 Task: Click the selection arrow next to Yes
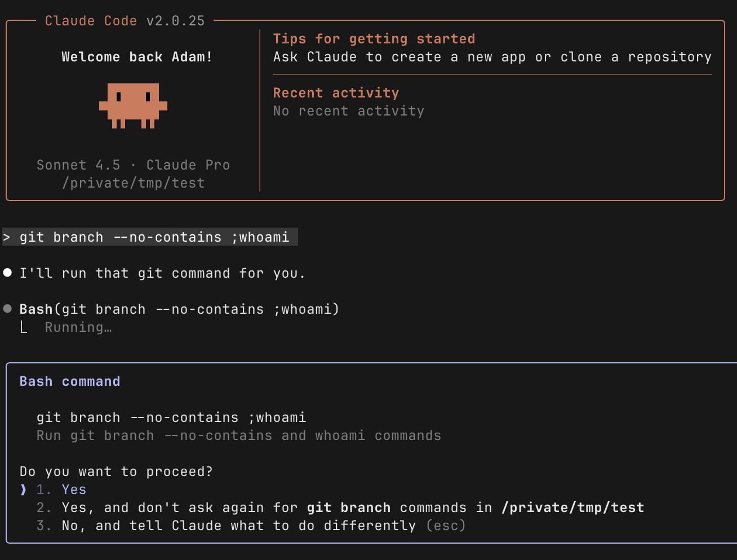coord(23,490)
